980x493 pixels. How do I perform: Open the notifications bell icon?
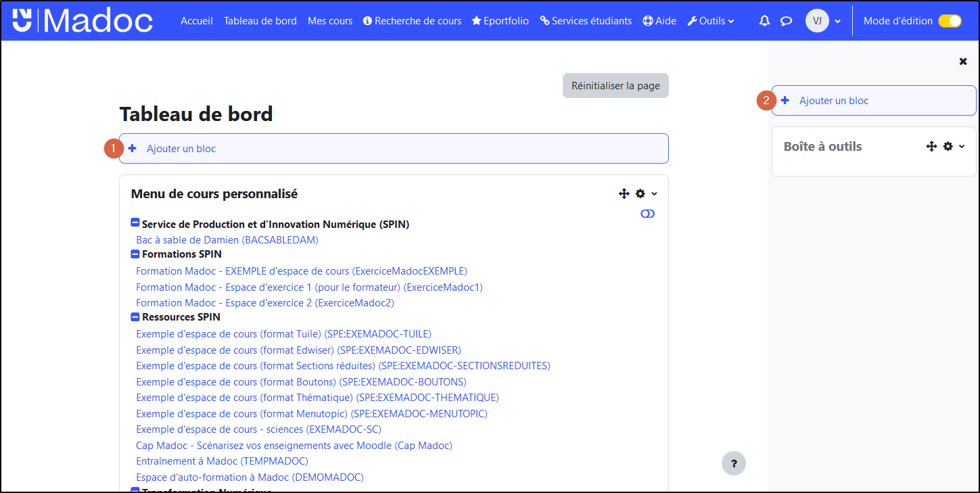point(764,21)
